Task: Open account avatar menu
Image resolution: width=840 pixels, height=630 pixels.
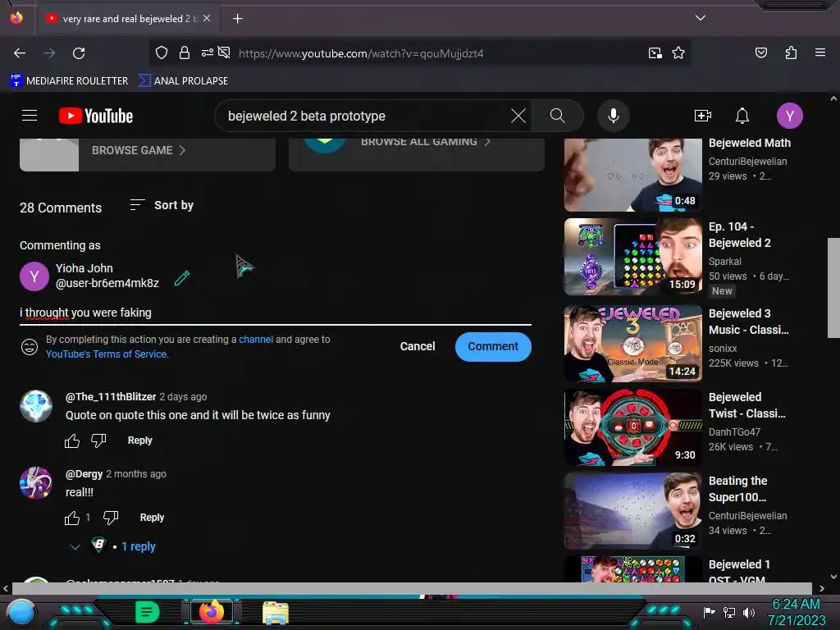Action: [x=790, y=116]
